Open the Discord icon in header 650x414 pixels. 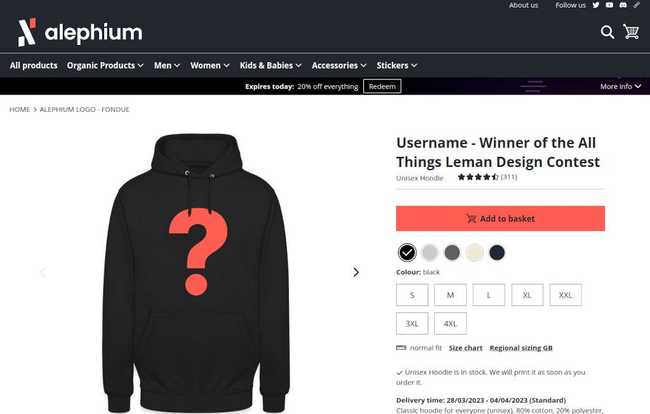coord(623,5)
